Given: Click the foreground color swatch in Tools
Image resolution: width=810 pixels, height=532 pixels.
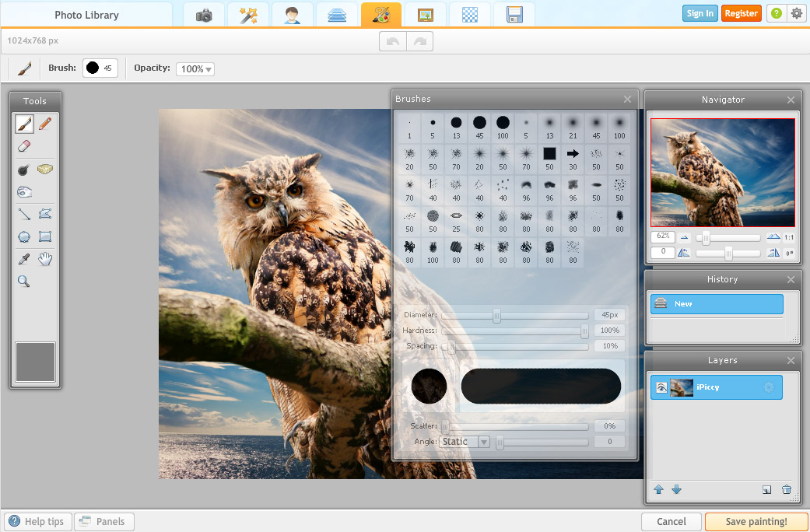Looking at the screenshot, I should point(35,362).
